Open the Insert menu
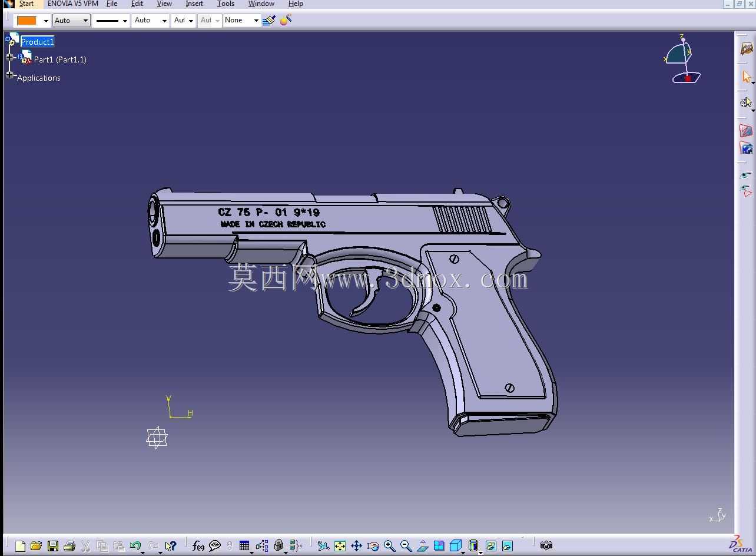756x556 pixels. (x=194, y=4)
